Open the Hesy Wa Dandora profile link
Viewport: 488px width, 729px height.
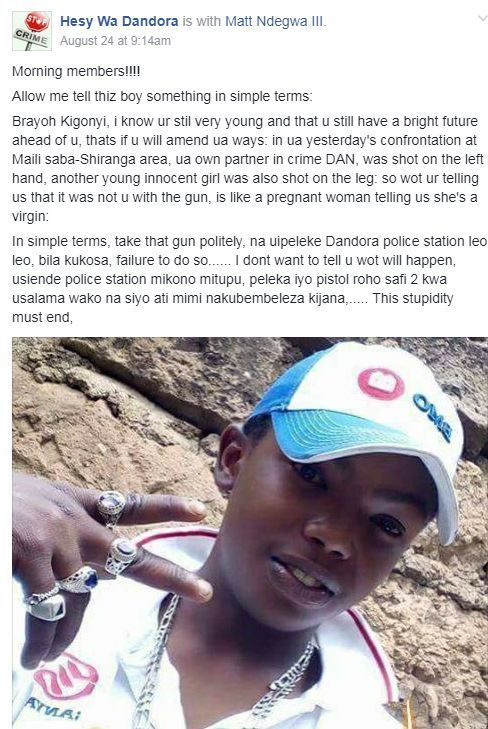pyautogui.click(x=119, y=21)
